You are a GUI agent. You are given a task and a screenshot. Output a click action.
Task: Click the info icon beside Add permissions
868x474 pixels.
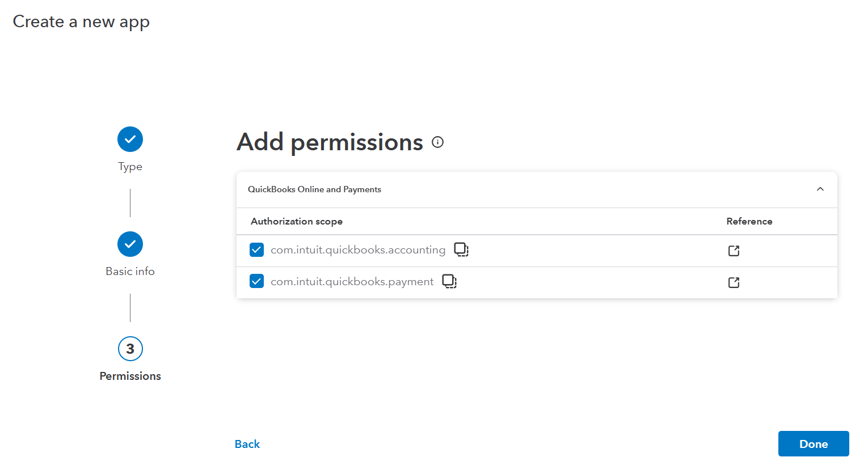coord(437,142)
